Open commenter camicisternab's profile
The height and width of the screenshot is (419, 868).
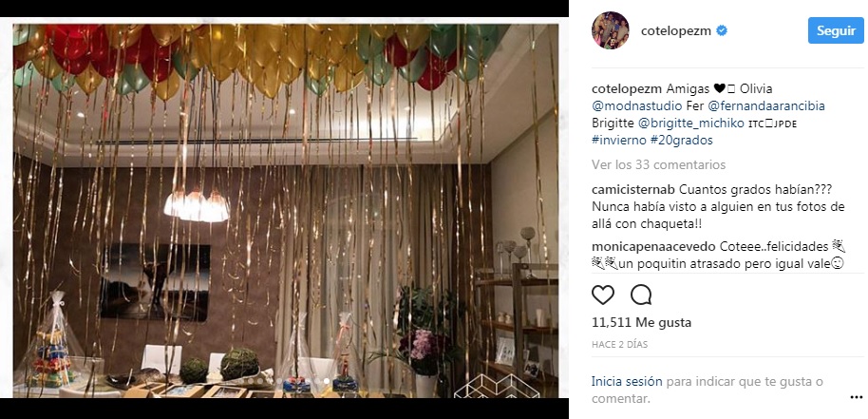632,190
